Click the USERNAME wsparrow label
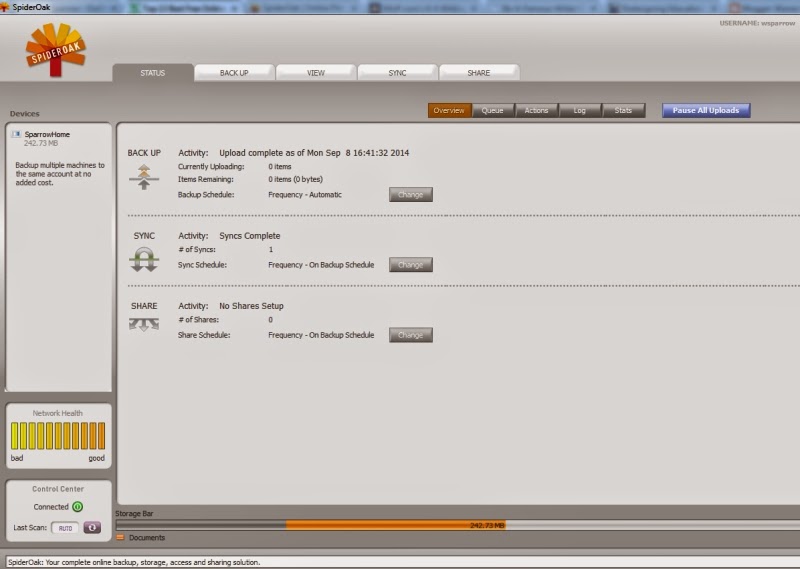 (757, 23)
